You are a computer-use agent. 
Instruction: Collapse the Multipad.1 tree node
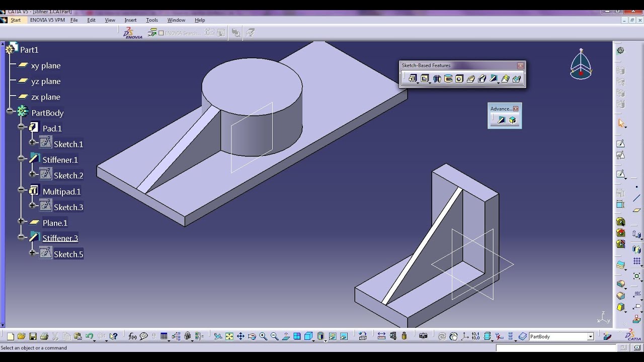click(x=21, y=190)
